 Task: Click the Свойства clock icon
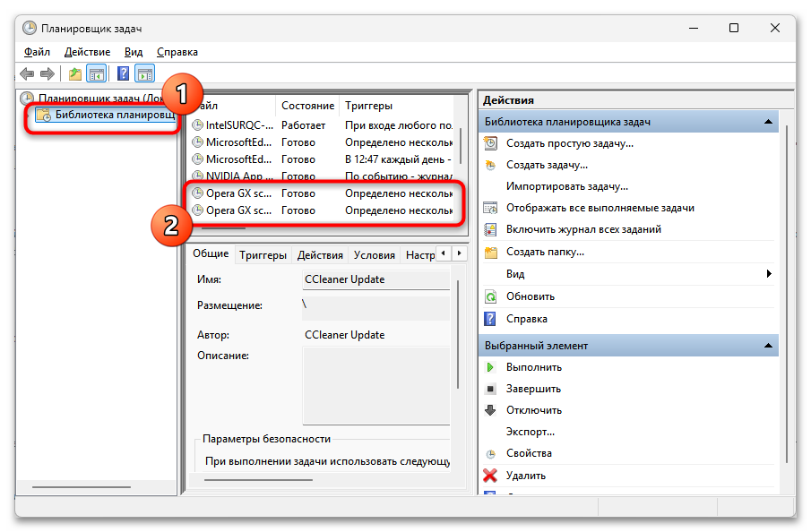coord(490,454)
